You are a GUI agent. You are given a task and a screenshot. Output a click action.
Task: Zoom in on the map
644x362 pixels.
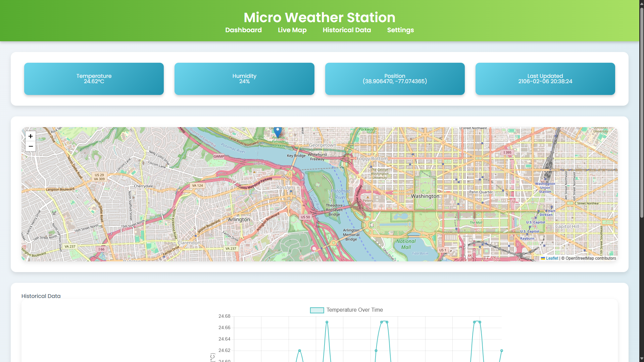[x=31, y=136]
